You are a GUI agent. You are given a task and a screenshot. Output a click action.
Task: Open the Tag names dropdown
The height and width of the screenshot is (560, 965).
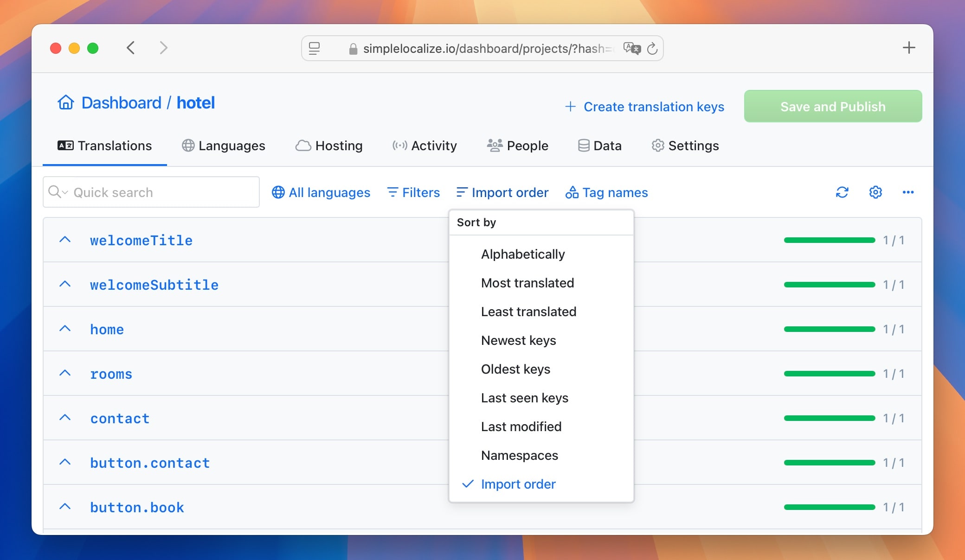(x=606, y=192)
